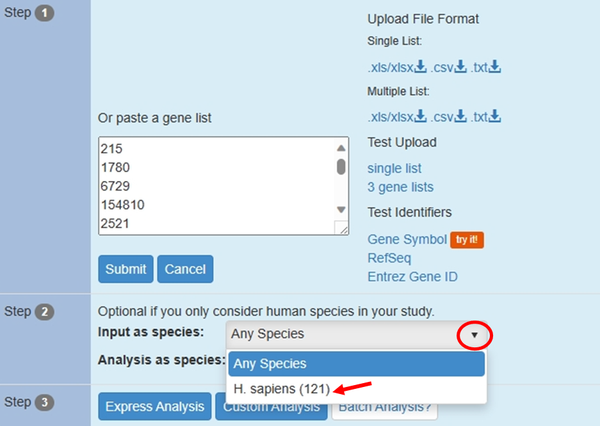Download single list .xls/xlsx template icon

coord(421,67)
